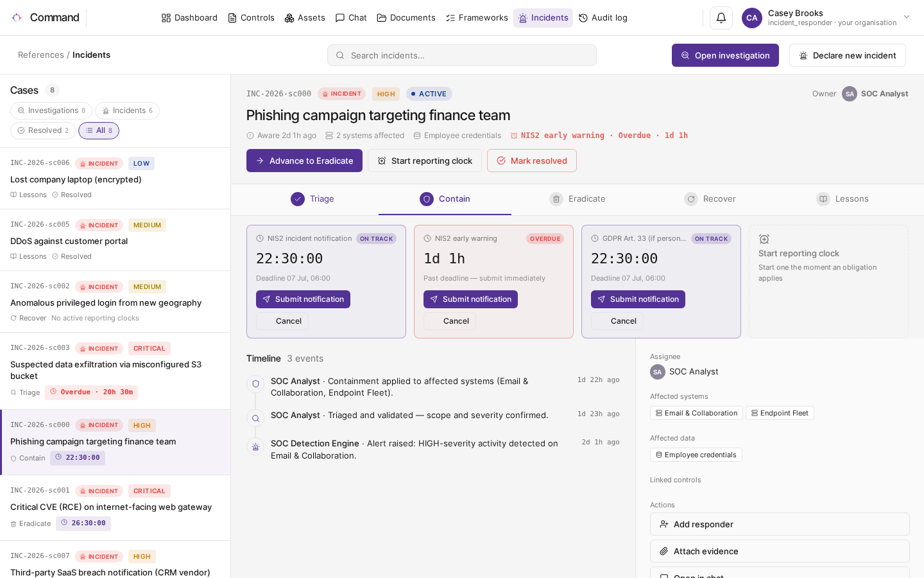The width and height of the screenshot is (924, 578).
Task: Expand the Casey Brooks account menu chevron
Action: click(907, 17)
